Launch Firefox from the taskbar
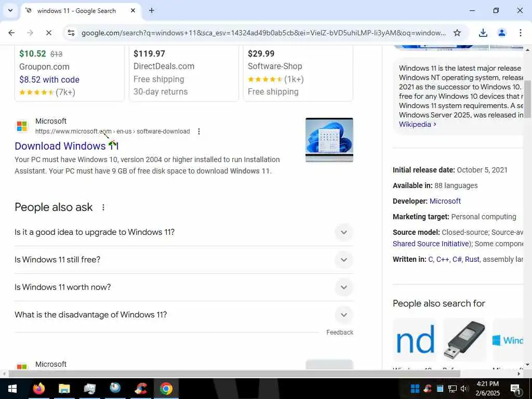Image resolution: width=532 pixels, height=399 pixels. [38, 389]
